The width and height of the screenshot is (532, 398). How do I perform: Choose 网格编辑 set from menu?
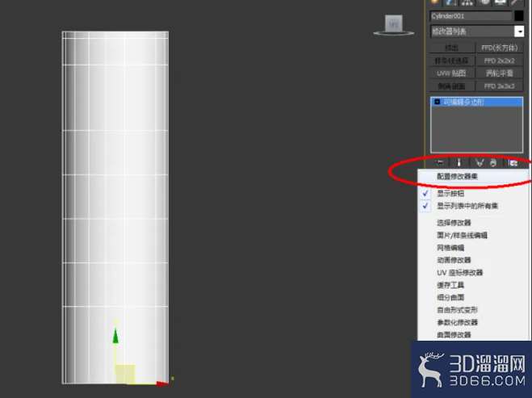(472, 248)
